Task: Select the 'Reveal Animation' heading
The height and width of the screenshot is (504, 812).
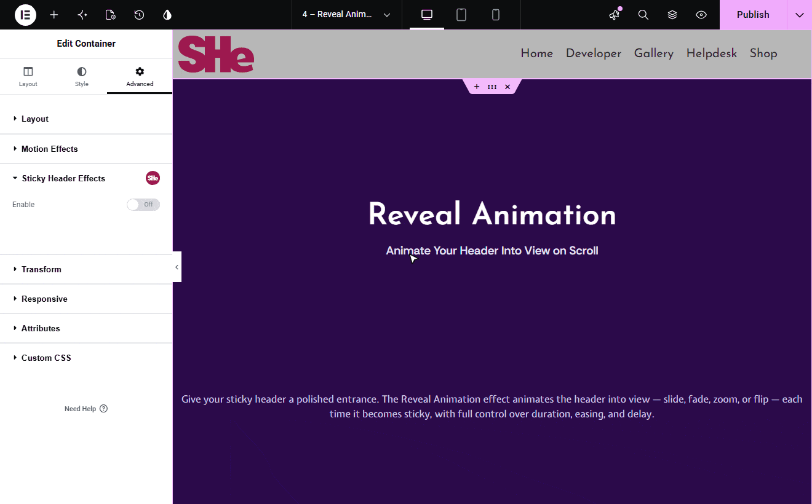Action: pyautogui.click(x=492, y=215)
